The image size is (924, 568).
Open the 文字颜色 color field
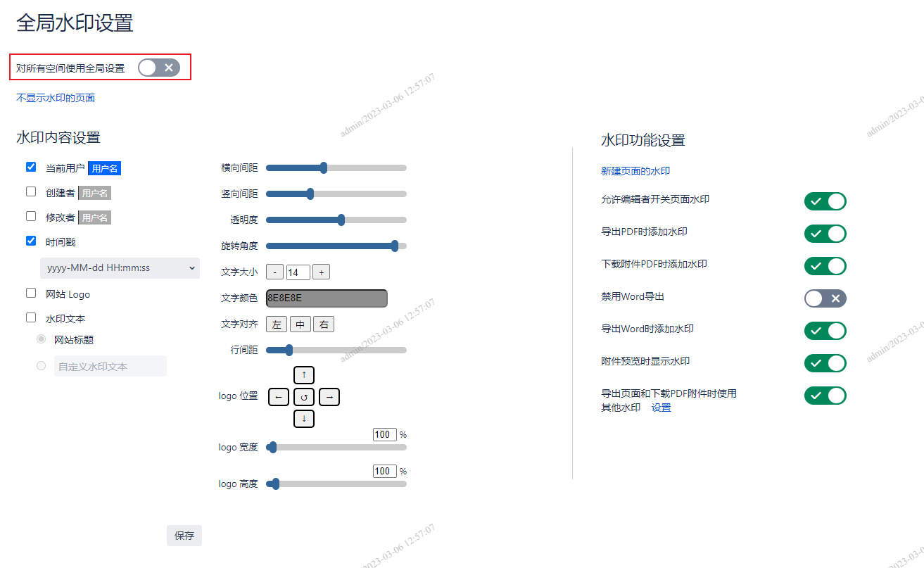pos(327,298)
